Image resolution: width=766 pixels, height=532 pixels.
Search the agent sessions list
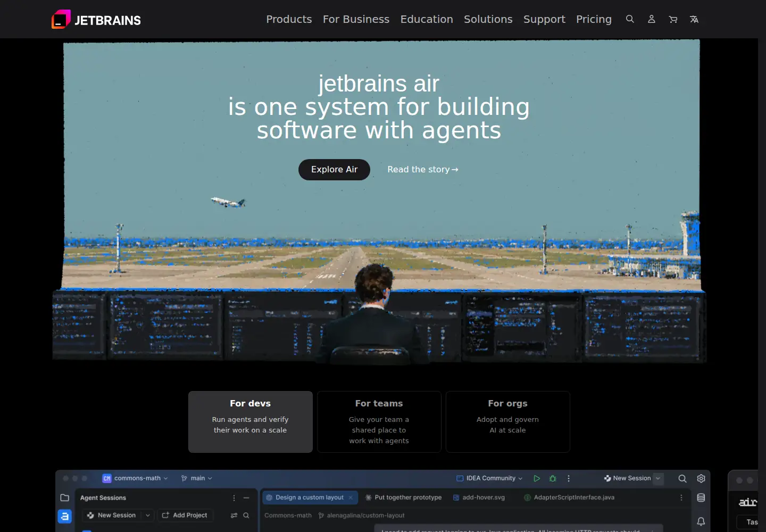(246, 515)
